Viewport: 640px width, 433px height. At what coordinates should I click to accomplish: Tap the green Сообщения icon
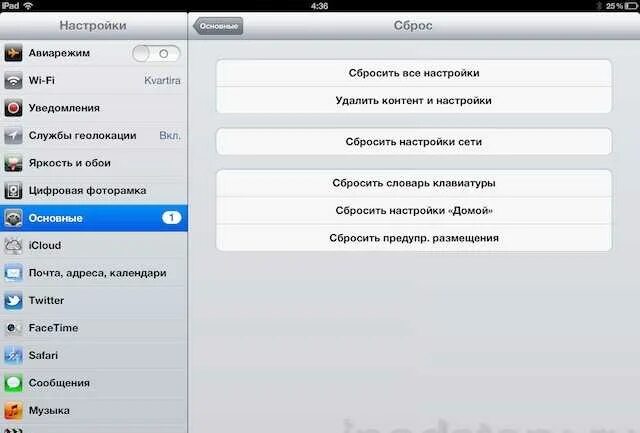[x=13, y=383]
